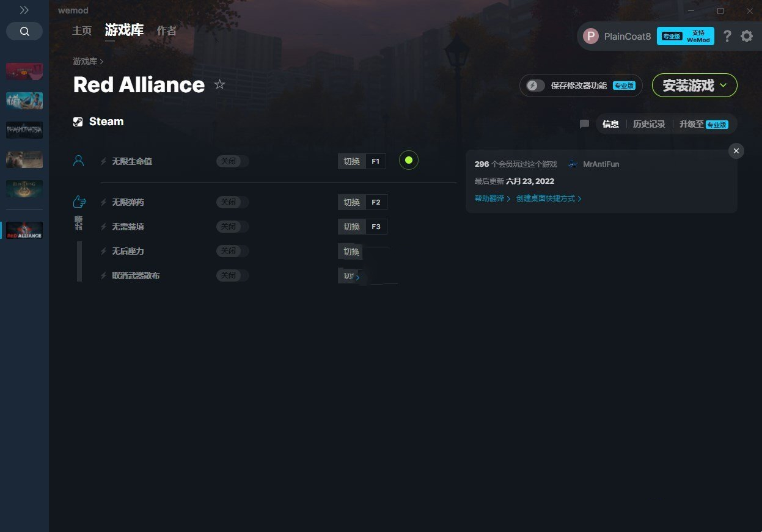Open the comments chat bubble icon
This screenshot has height=532, width=762.
tap(584, 124)
